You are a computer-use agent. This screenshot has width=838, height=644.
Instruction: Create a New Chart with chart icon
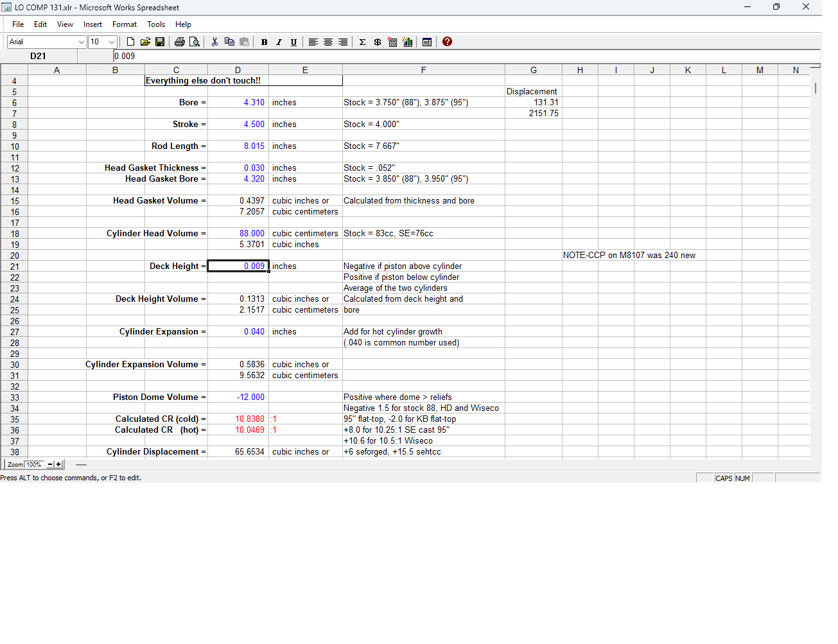(x=407, y=42)
